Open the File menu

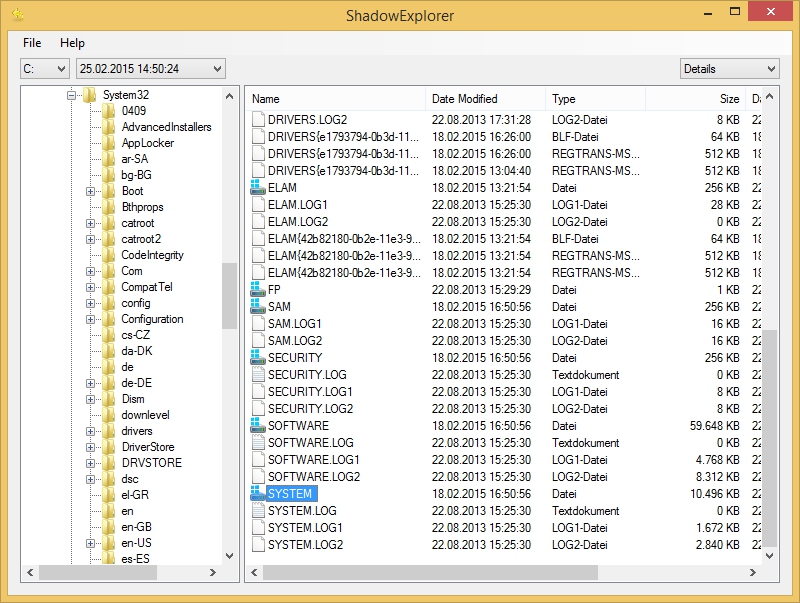click(x=32, y=43)
